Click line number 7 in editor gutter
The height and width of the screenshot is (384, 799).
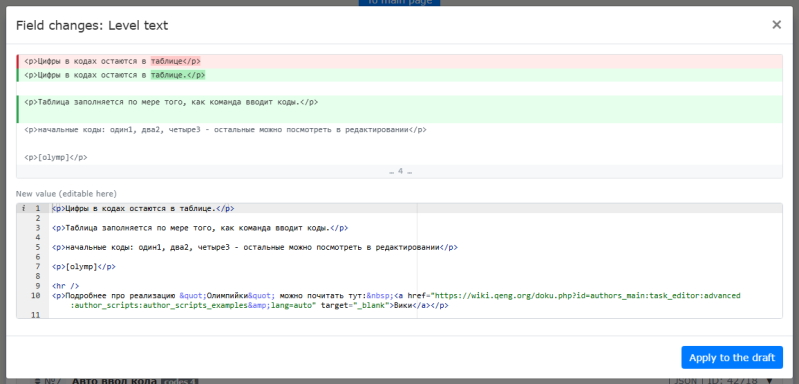38,266
